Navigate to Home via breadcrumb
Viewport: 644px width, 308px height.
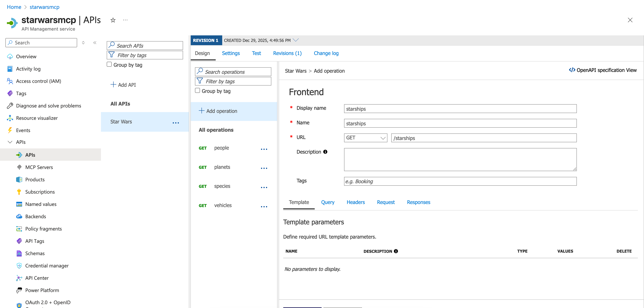click(x=14, y=7)
